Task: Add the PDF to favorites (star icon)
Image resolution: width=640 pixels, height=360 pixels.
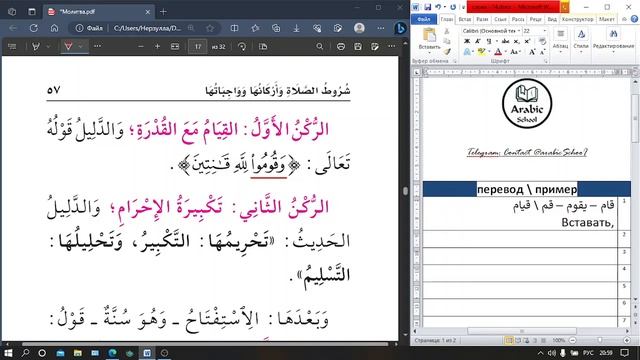Action: [210, 28]
